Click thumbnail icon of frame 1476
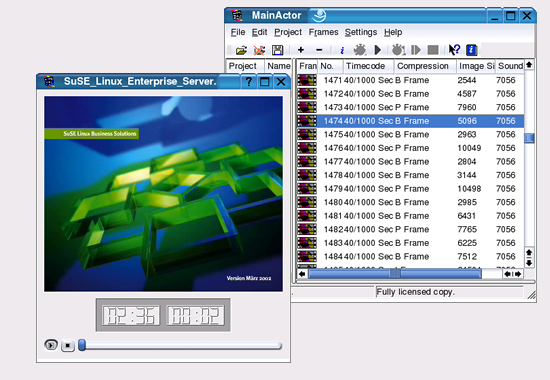Image resolution: width=550 pixels, height=380 pixels. click(307, 148)
